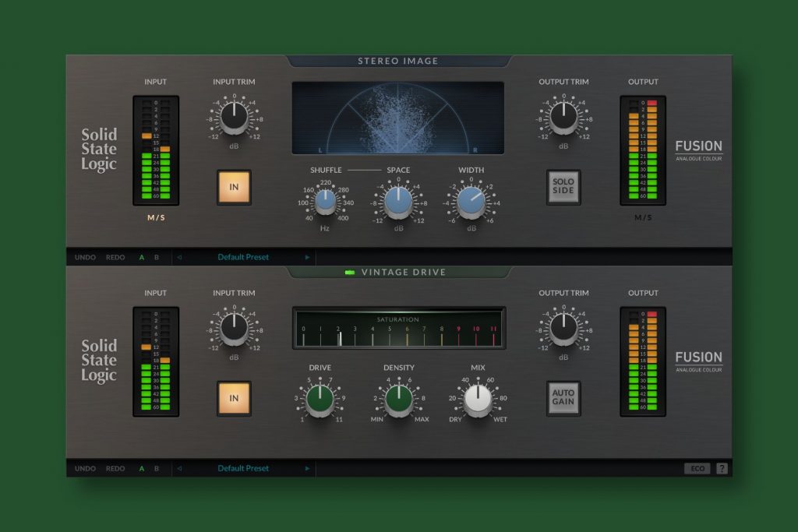Click the green DRIVE knob
Image resolution: width=798 pixels, height=532 pixels.
coord(320,400)
